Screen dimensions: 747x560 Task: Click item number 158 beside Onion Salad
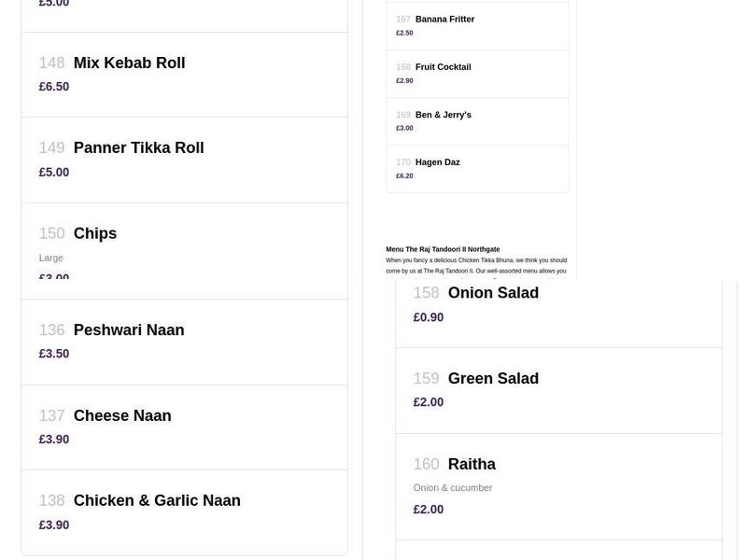pos(426,292)
